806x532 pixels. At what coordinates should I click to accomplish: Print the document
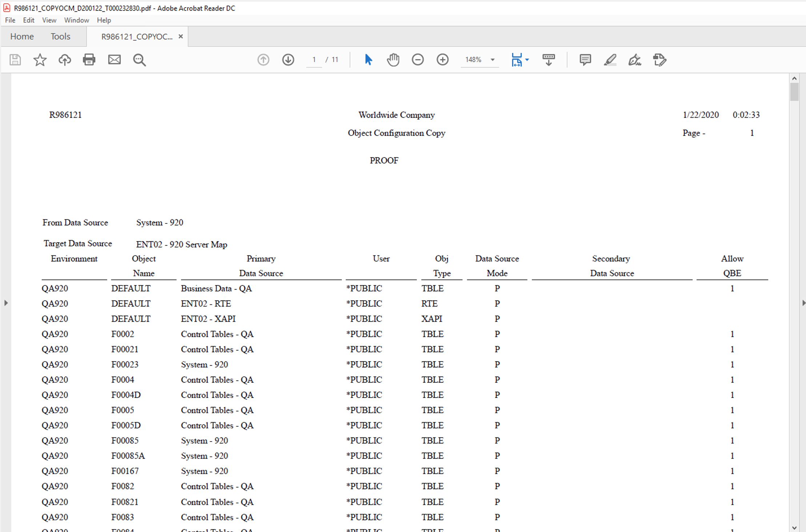[x=89, y=60]
